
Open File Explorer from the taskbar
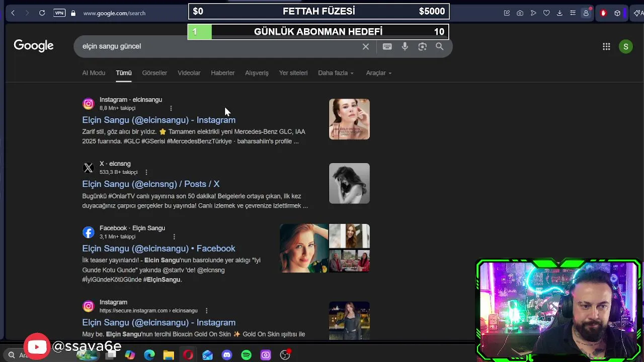tap(169, 355)
